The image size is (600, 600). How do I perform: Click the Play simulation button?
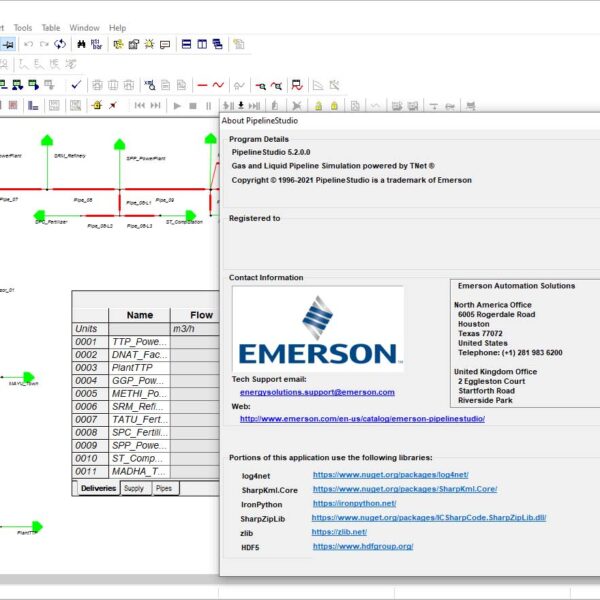[x=177, y=106]
